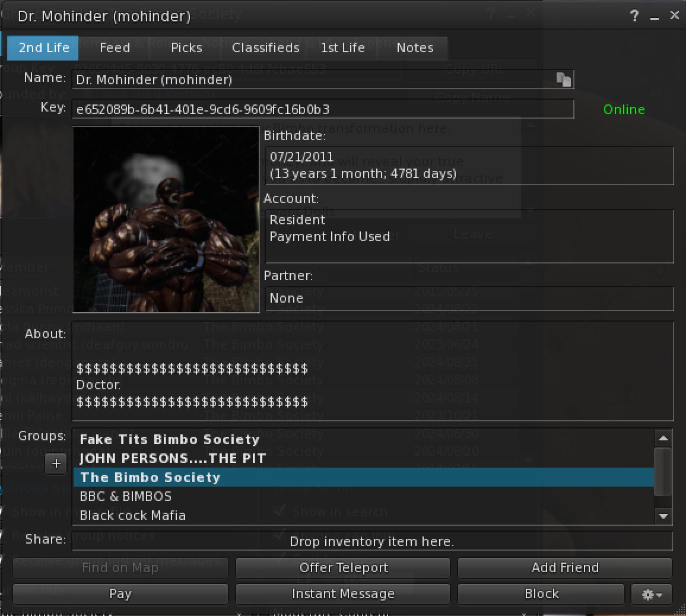Click the Add Friend button
The height and width of the screenshot is (616, 686).
coord(564,568)
